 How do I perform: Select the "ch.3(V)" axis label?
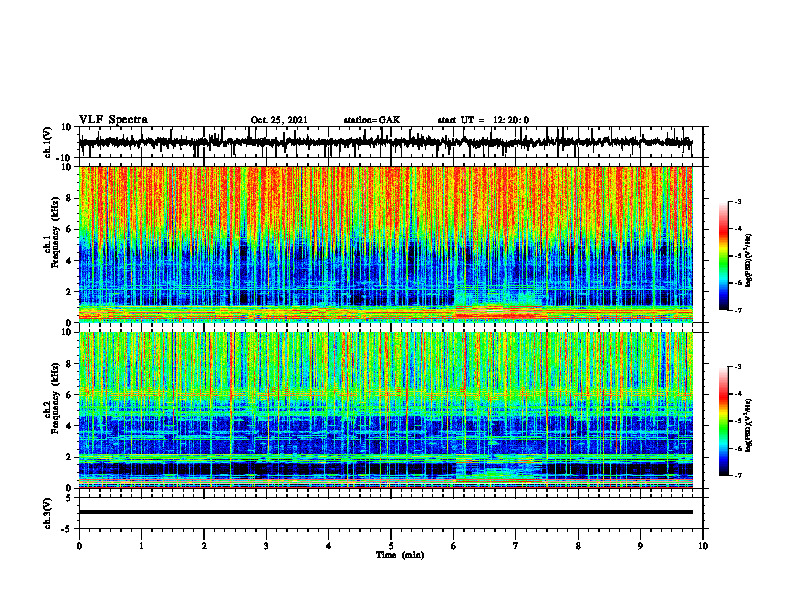[48, 514]
